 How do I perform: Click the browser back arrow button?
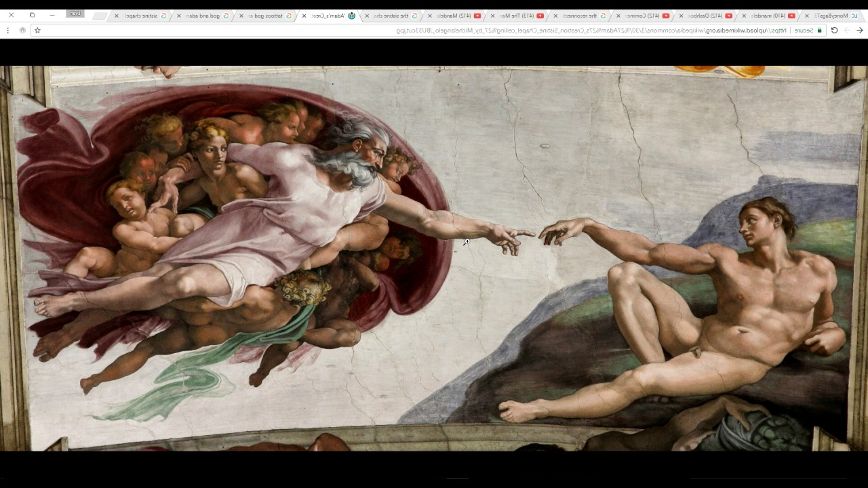[x=859, y=30]
